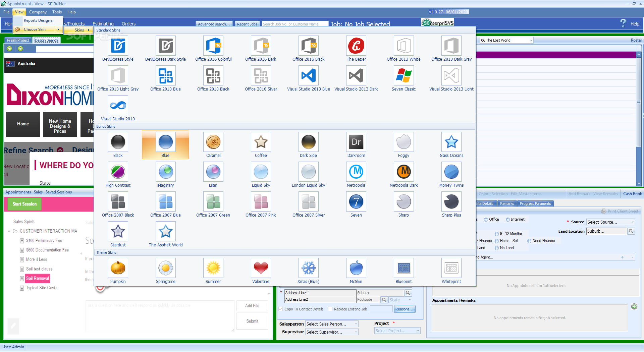
Task: Select the Office radio button
Action: 486,220
